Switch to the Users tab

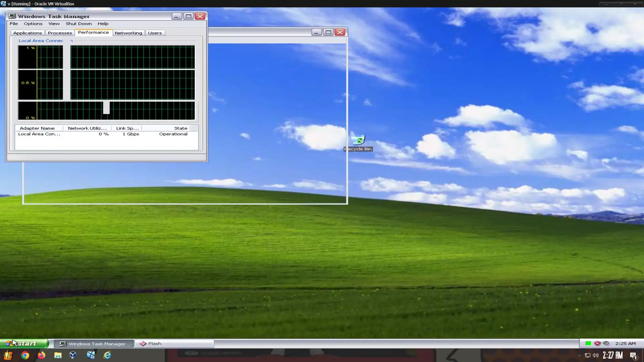(155, 33)
